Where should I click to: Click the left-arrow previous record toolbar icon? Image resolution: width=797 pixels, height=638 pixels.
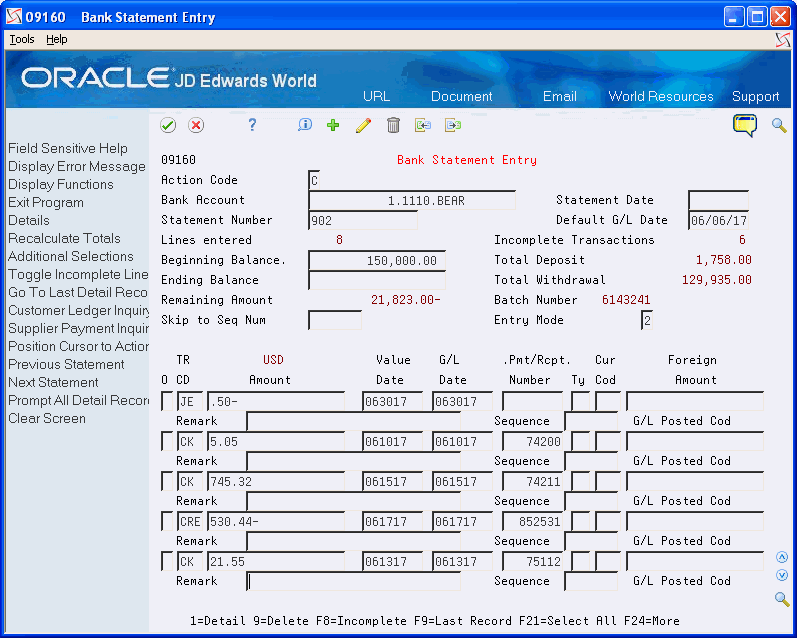422,125
